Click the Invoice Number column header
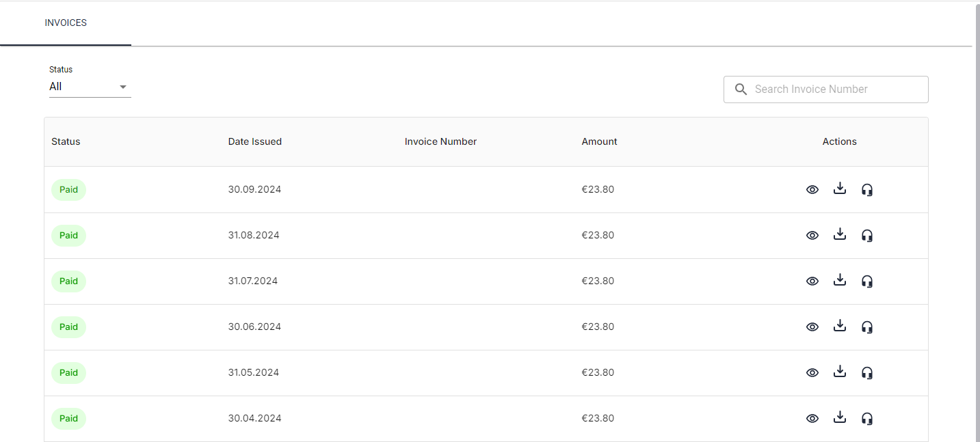The width and height of the screenshot is (980, 442). 440,141
